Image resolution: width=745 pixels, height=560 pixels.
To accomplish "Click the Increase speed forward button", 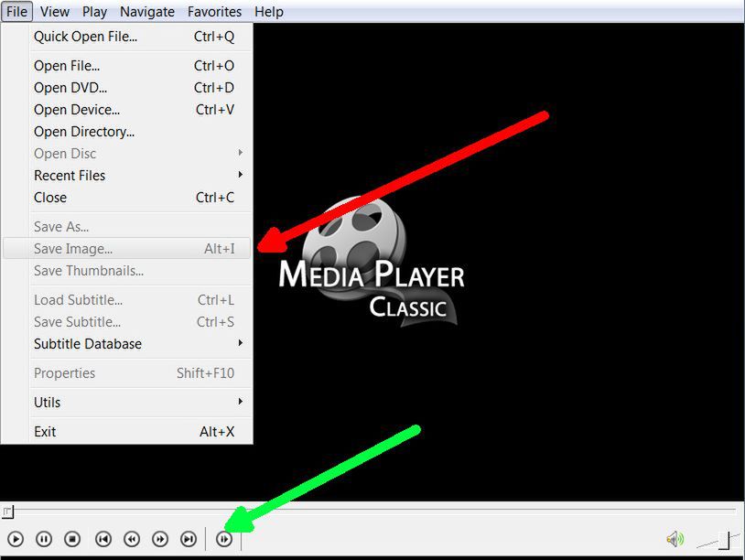I will point(160,539).
